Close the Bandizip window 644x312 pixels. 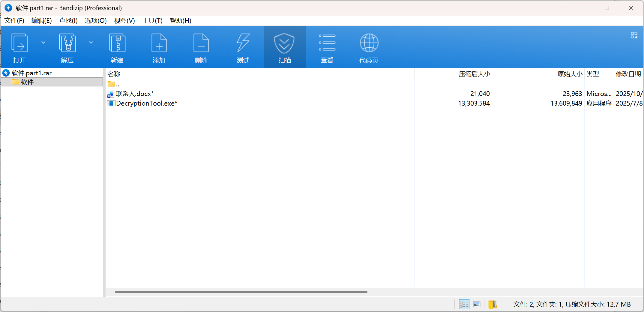pyautogui.click(x=631, y=8)
